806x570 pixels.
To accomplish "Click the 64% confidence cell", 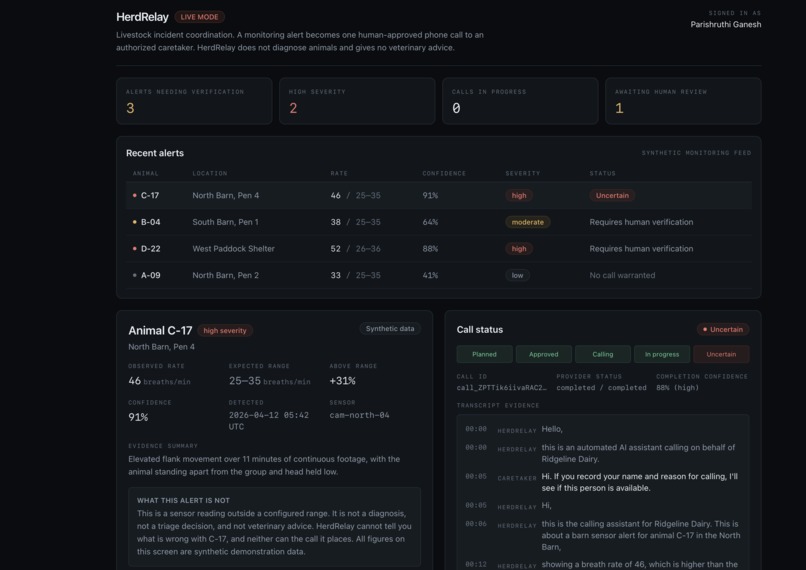I will [x=430, y=222].
